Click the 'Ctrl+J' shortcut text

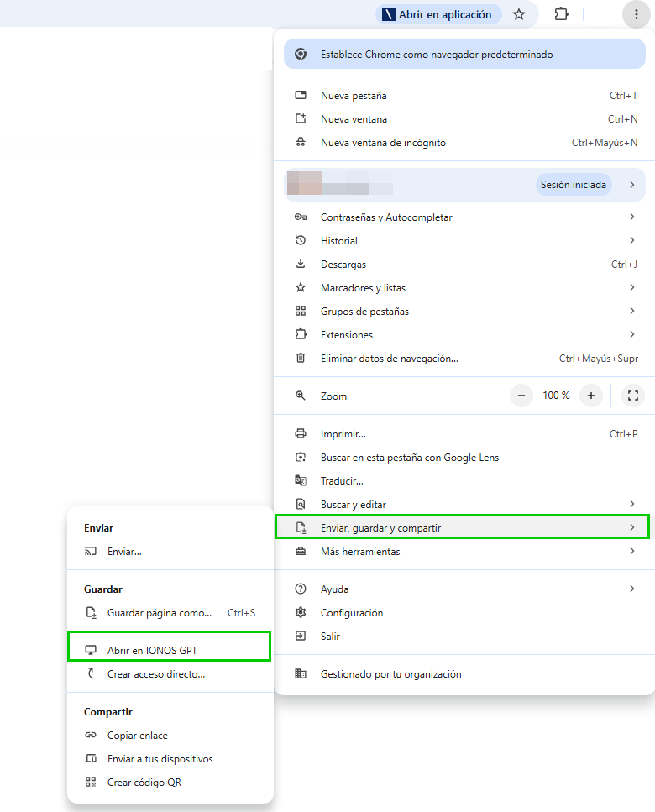pos(624,265)
